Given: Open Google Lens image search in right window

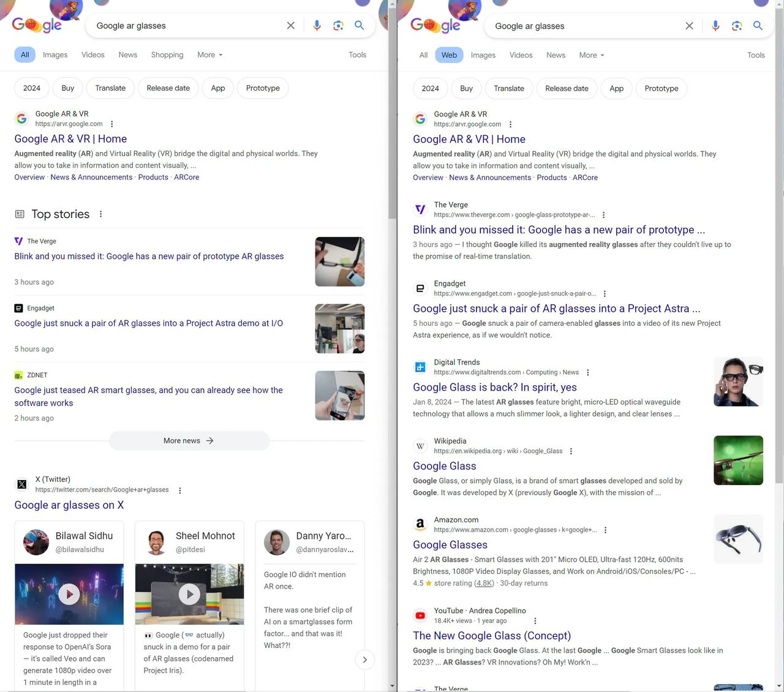Looking at the screenshot, I should tap(737, 26).
